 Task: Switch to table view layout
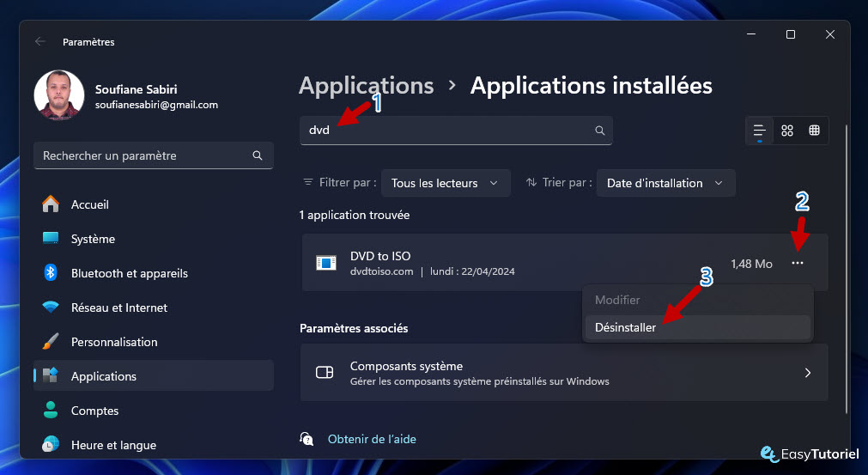pos(814,131)
